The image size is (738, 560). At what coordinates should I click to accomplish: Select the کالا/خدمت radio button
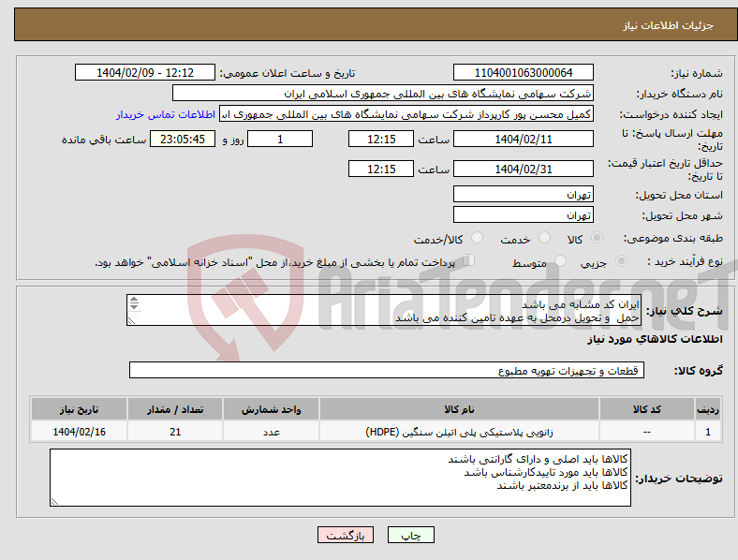(x=477, y=238)
